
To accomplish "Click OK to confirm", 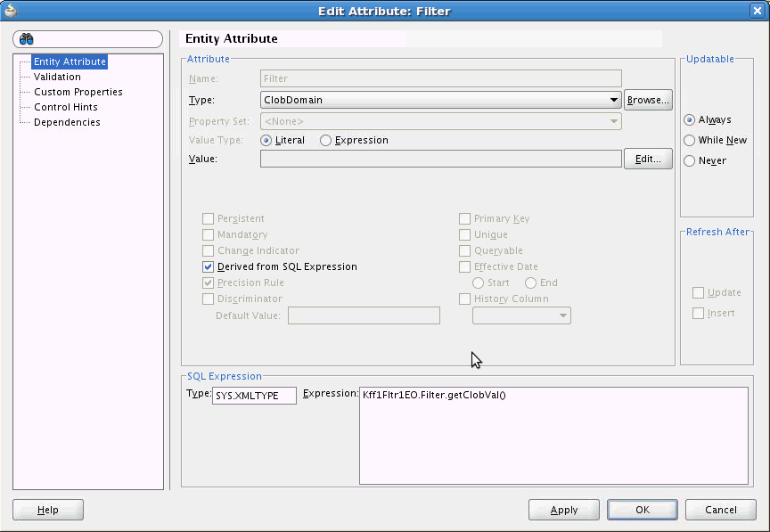I will (643, 510).
